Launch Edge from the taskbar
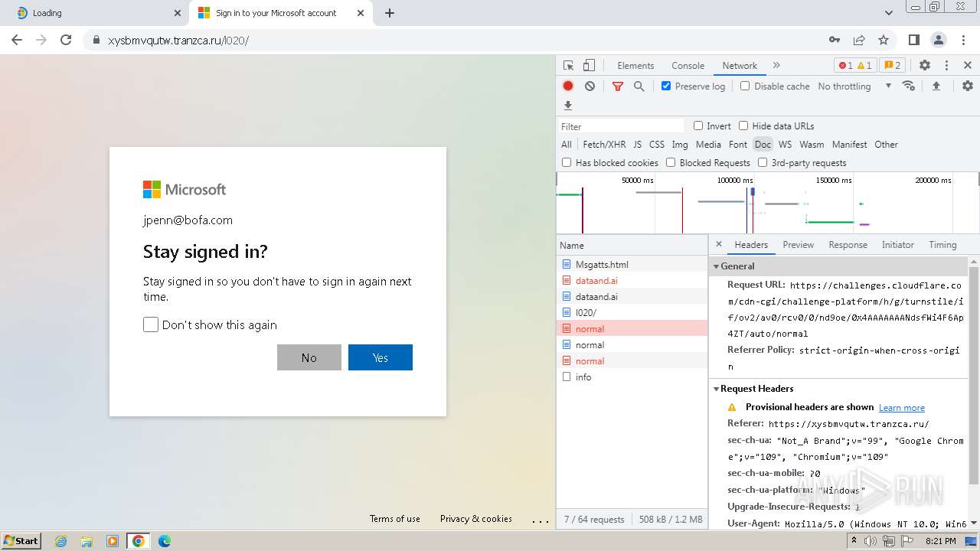Screen dimensions: 980x551 tap(164, 541)
